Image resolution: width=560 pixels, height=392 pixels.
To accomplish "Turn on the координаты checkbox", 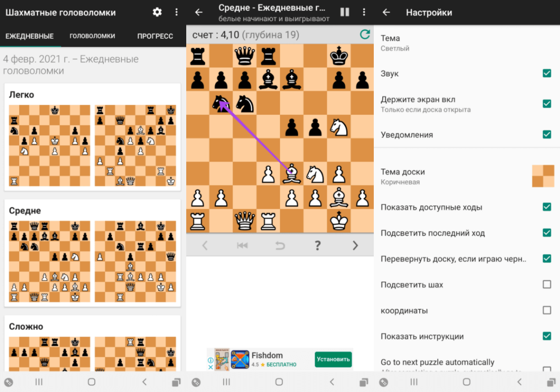I will (x=547, y=311).
